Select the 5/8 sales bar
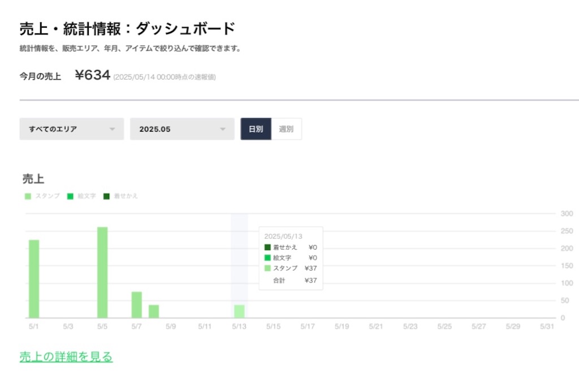 pyautogui.click(x=154, y=312)
